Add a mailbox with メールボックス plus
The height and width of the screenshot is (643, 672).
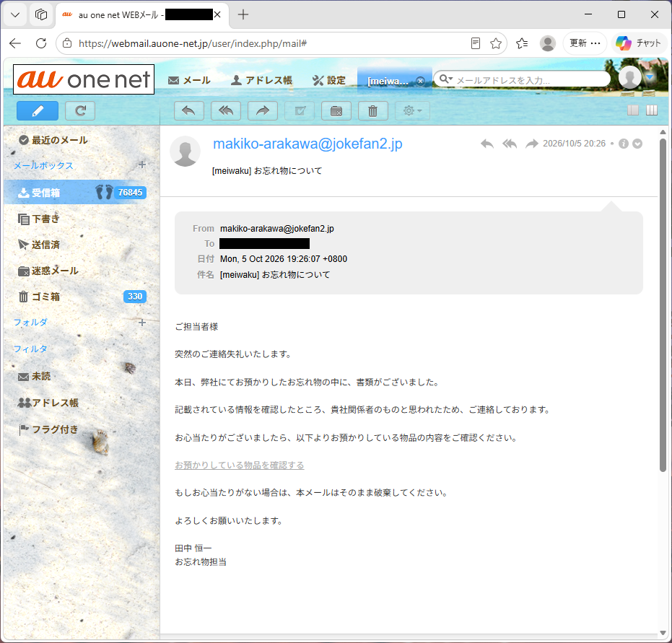click(x=142, y=165)
